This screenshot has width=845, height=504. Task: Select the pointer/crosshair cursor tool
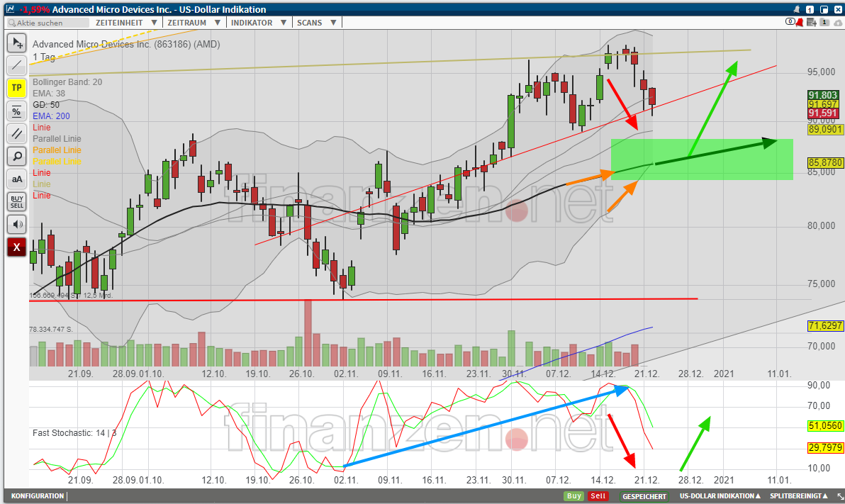17,43
